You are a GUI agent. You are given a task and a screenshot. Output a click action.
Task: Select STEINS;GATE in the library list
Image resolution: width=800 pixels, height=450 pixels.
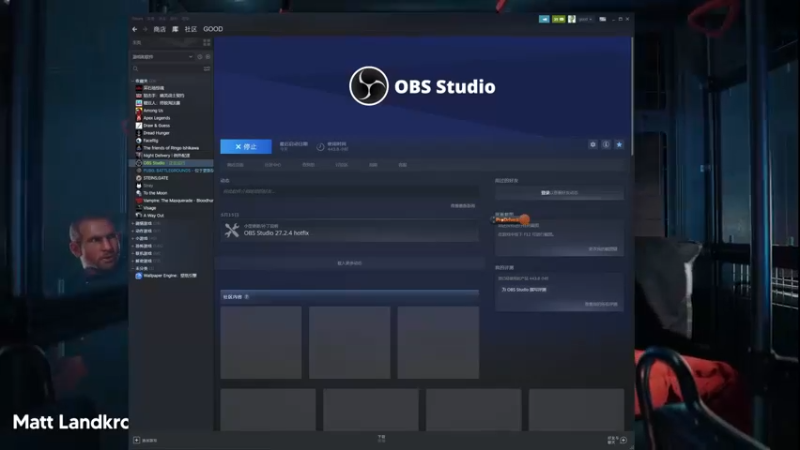point(156,178)
